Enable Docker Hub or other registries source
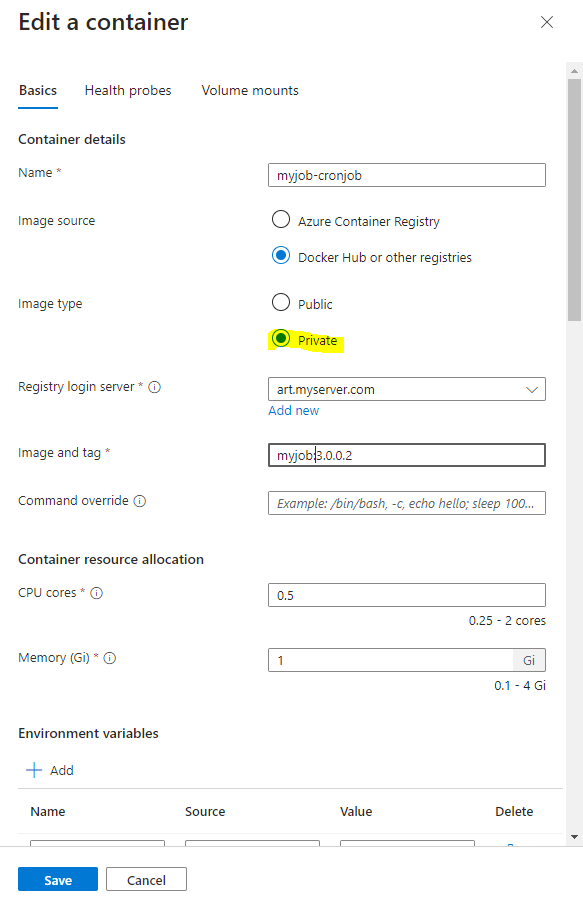This screenshot has height=900, width=583. pos(281,255)
